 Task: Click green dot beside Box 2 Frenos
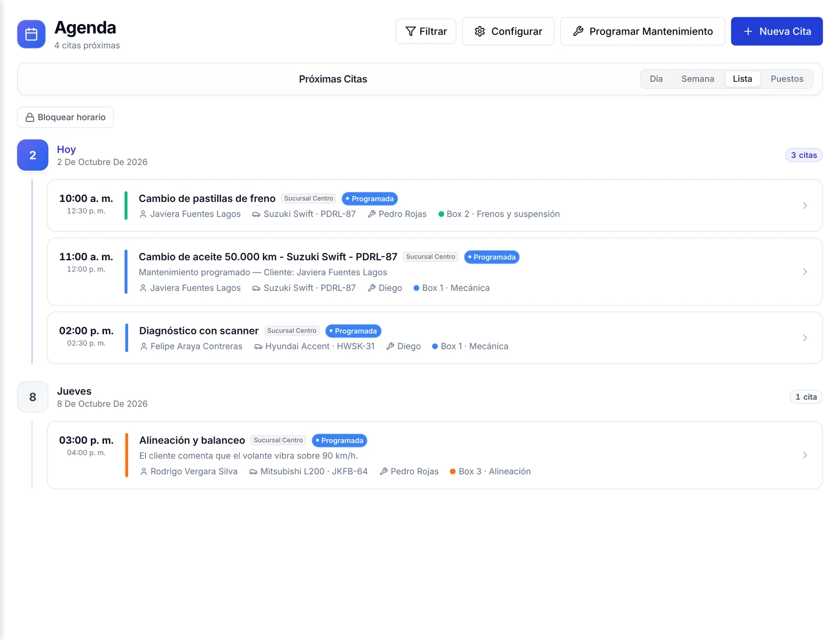[441, 214]
